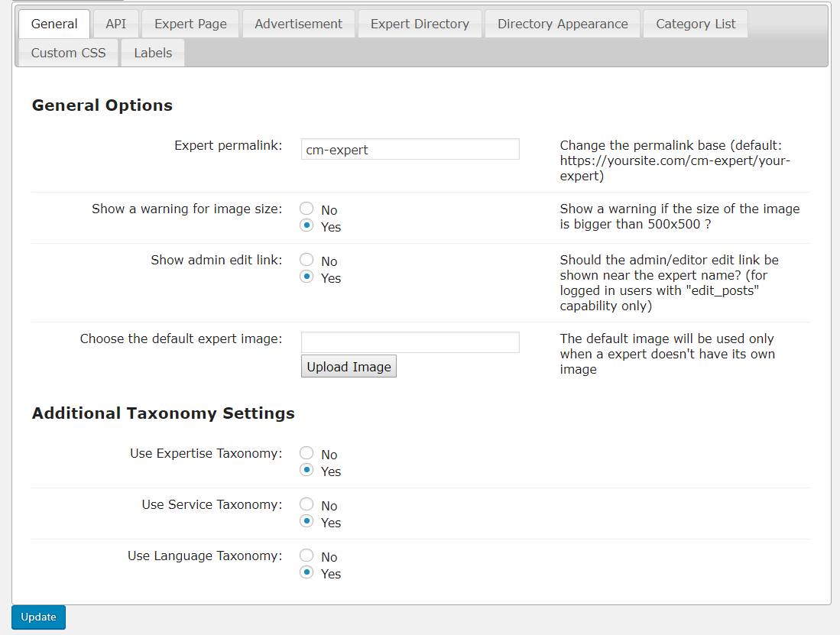Click the Expert permalink text field
This screenshot has height=635, width=840.
[x=410, y=149]
